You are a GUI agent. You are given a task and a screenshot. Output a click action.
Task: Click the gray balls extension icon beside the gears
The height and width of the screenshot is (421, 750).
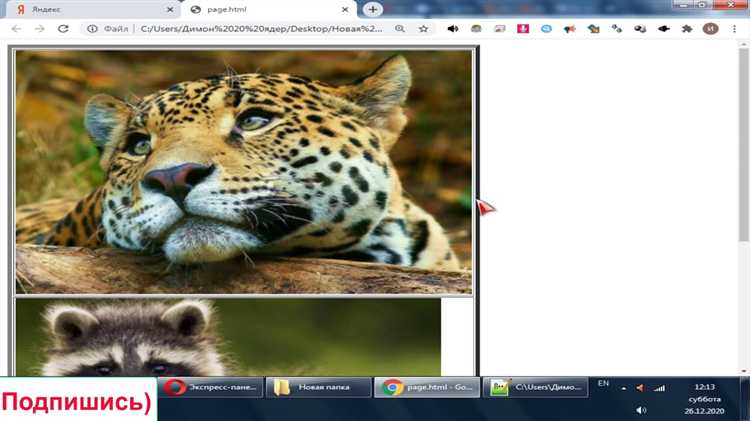pos(640,29)
